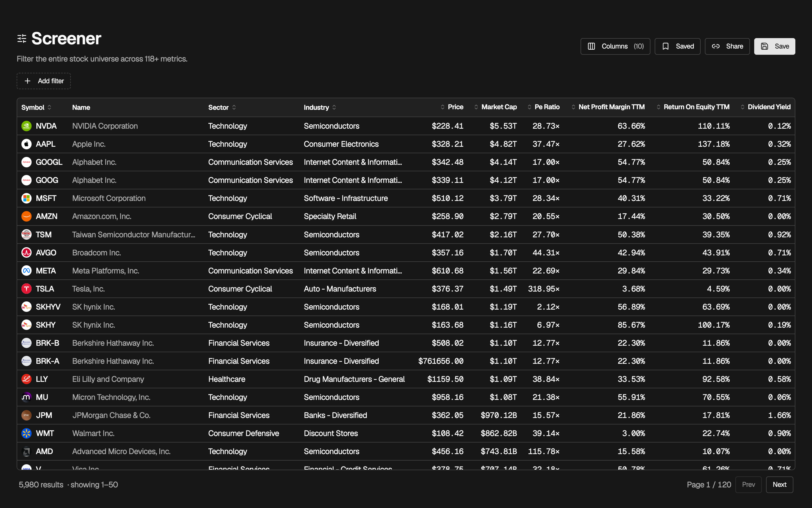Sort table by Dividend Yield column
Viewport: 812px width, 508px height.
coord(765,107)
